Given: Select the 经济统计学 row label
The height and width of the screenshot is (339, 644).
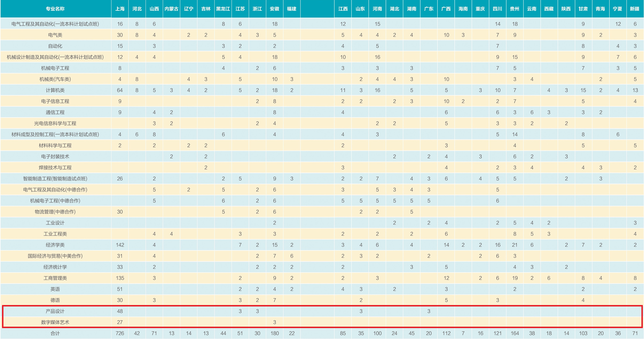Looking at the screenshot, I should (x=55, y=267).
